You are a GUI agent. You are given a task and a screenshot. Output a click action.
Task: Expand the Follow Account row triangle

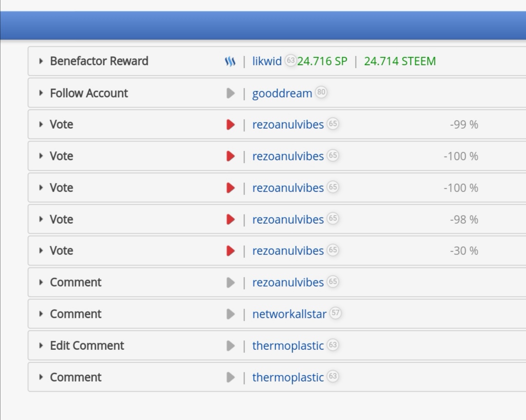click(41, 93)
